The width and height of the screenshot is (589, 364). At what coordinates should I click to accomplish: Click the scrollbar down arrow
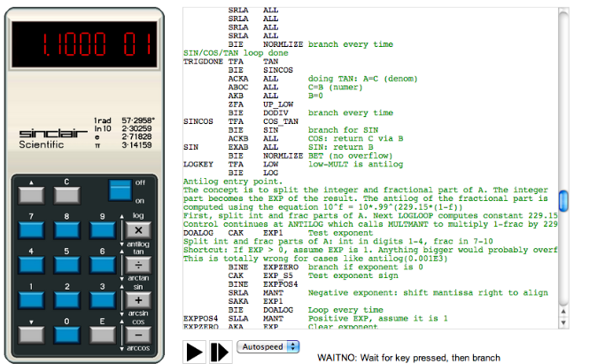563,322
